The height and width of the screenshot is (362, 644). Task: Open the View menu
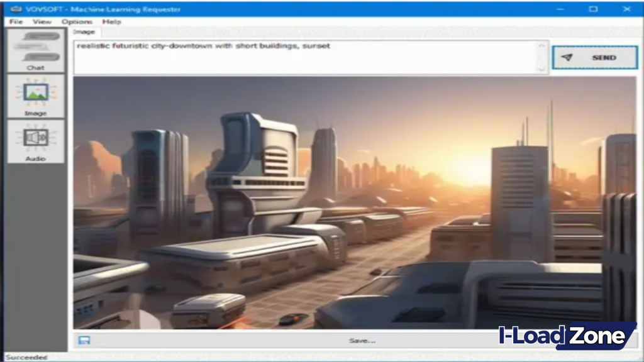point(42,21)
